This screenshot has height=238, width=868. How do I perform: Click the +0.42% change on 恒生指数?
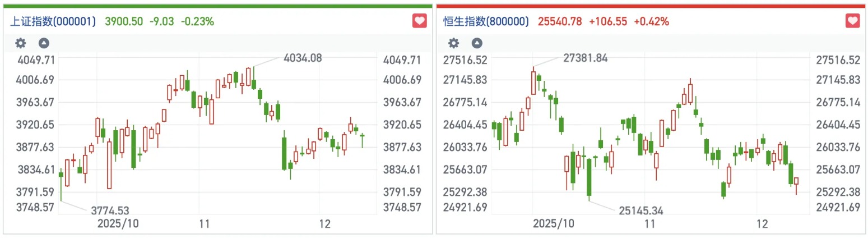651,22
